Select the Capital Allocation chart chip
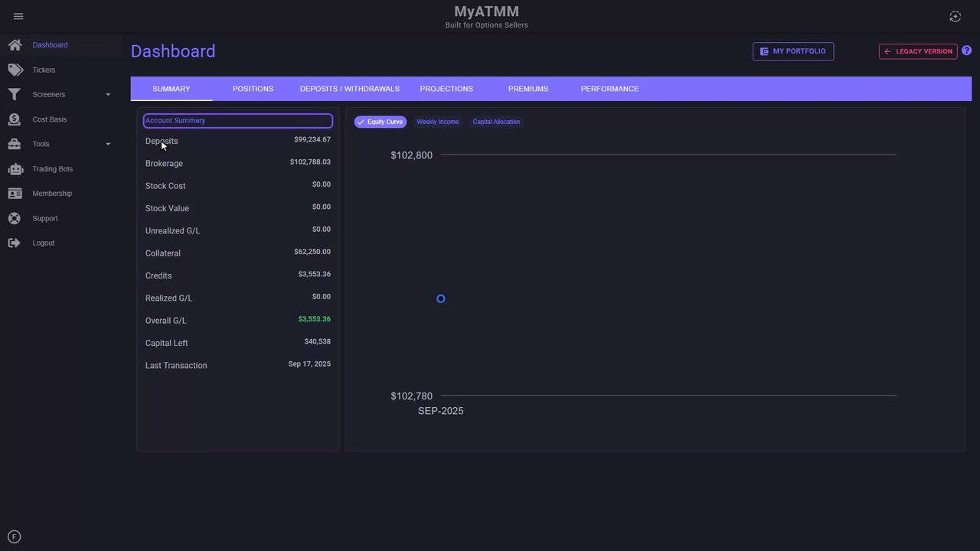The image size is (980, 551). pyautogui.click(x=496, y=122)
